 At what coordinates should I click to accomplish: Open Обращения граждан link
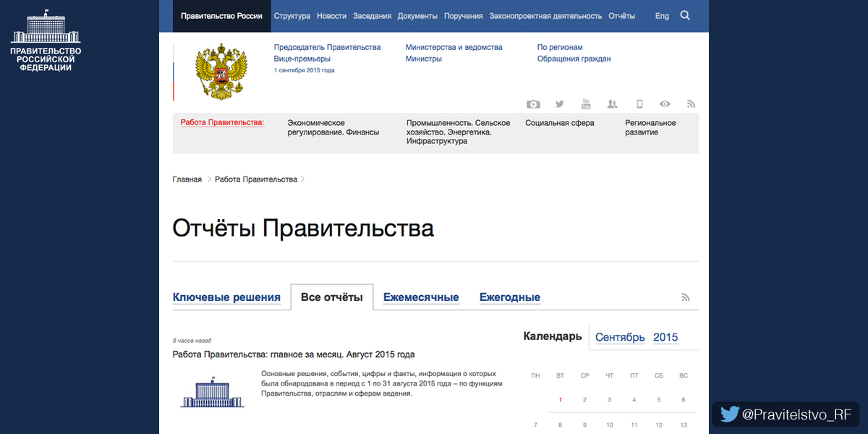(574, 59)
